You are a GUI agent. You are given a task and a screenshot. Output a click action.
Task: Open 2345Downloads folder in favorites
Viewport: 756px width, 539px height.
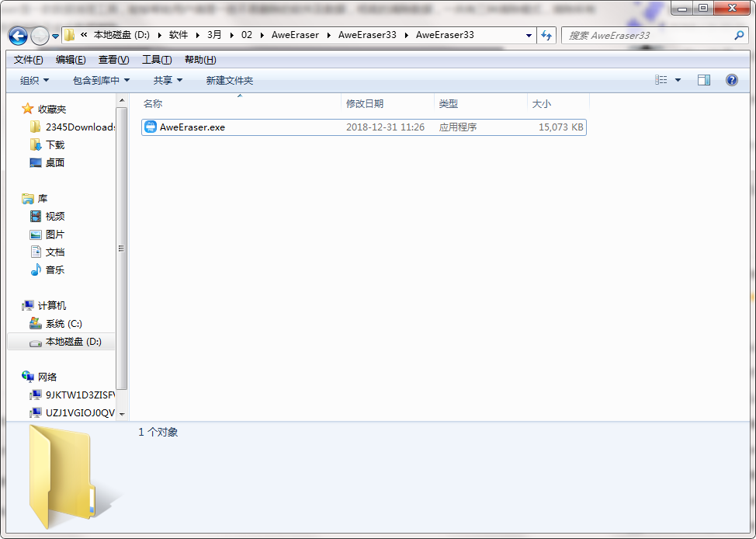pos(80,127)
